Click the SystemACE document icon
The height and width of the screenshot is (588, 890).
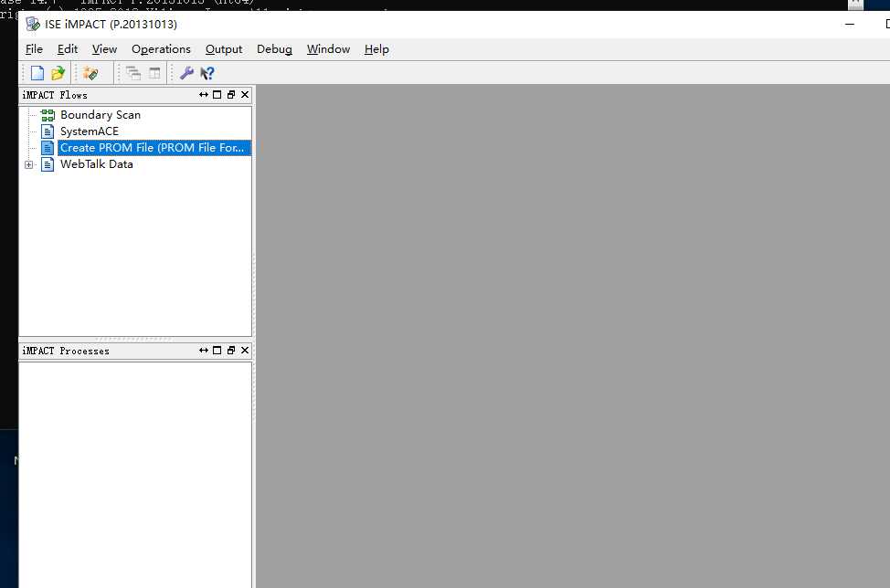coord(48,131)
